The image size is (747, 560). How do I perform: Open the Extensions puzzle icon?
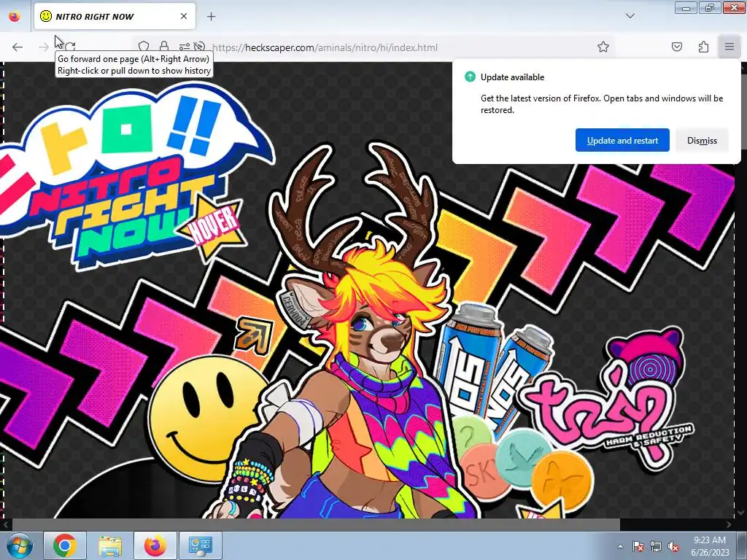tap(703, 47)
